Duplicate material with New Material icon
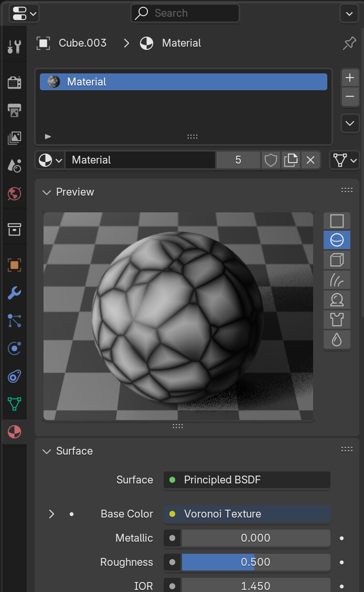Viewport: 364px width, 592px height. (x=291, y=160)
